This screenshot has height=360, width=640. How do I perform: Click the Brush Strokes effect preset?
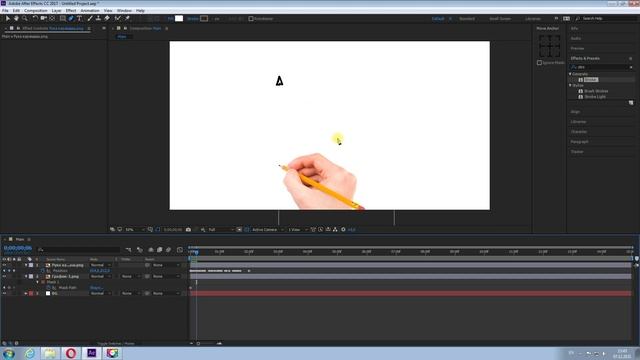tap(596, 91)
